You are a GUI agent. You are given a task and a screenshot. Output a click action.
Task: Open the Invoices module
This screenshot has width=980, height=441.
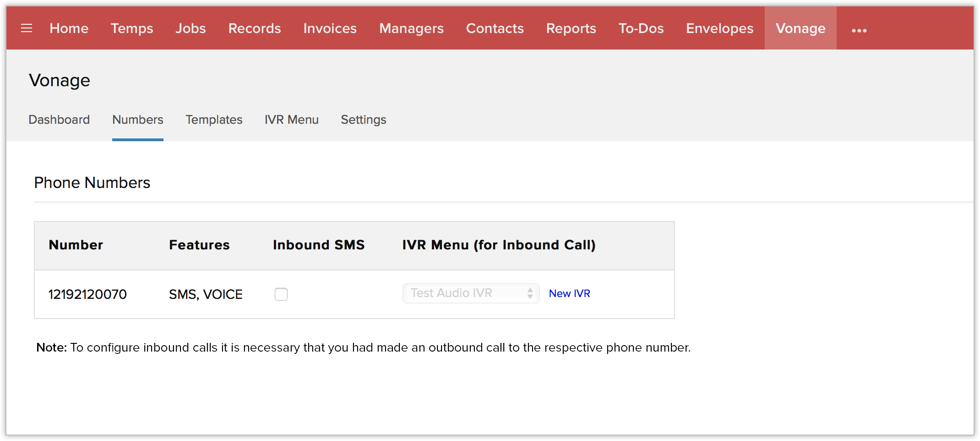tap(330, 28)
